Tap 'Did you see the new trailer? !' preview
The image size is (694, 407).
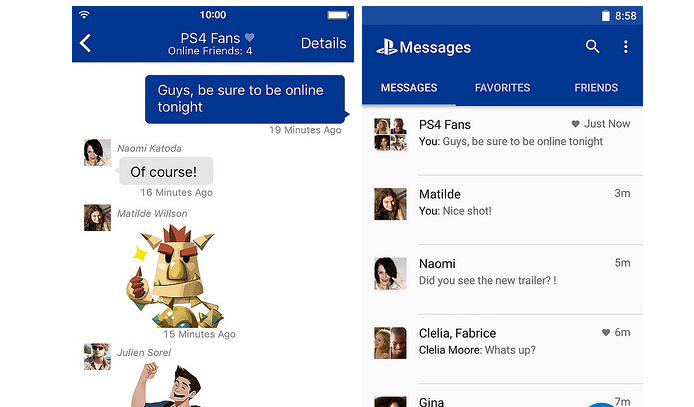pyautogui.click(x=487, y=280)
